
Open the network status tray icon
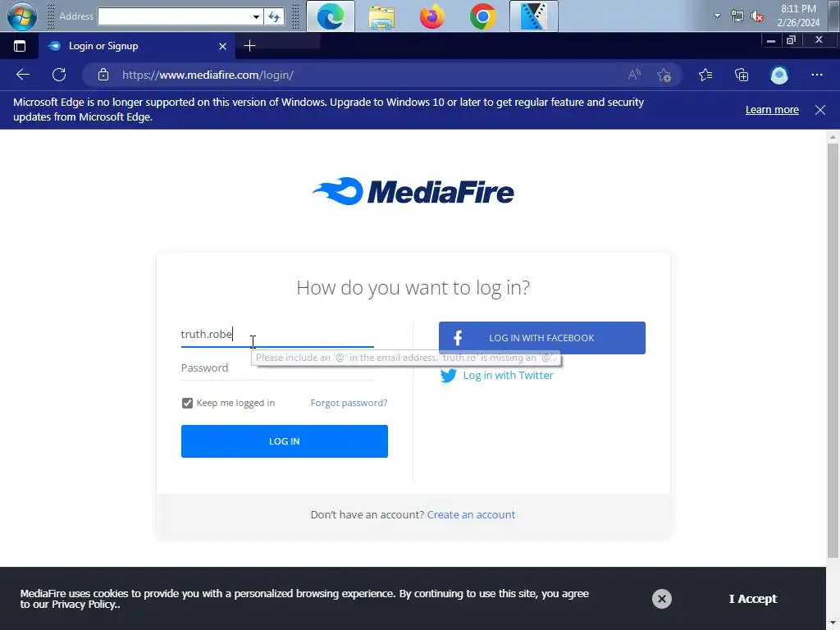point(737,16)
